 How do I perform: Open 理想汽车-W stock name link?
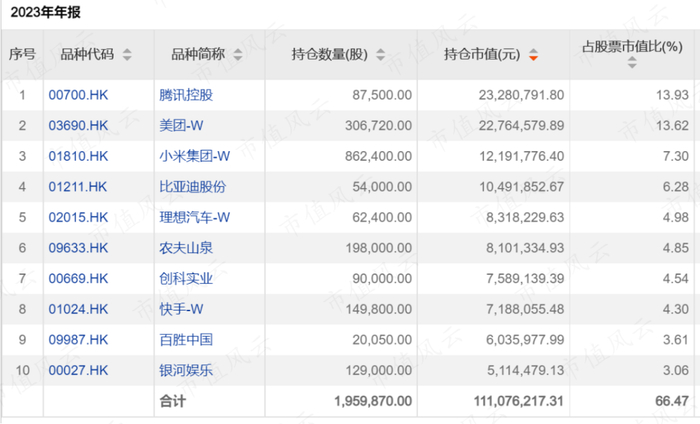coord(195,217)
